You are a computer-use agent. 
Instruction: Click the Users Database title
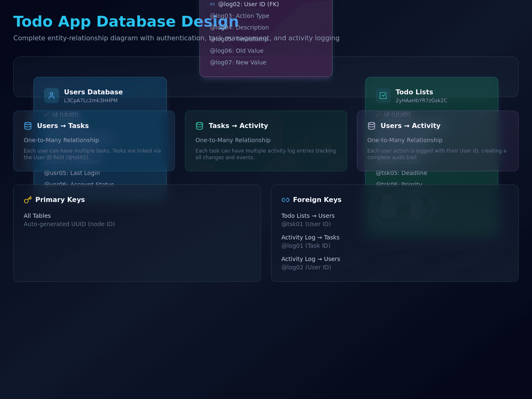pyautogui.click(x=93, y=92)
